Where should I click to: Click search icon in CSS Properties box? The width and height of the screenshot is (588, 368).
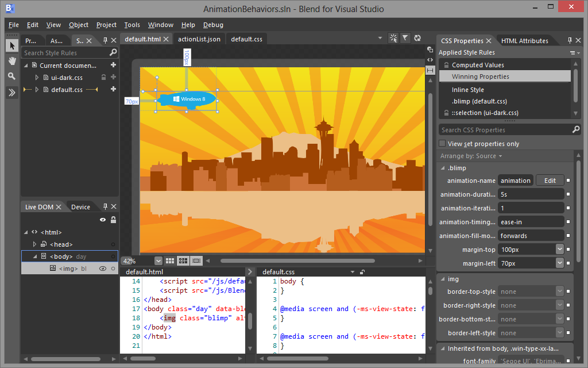(576, 129)
